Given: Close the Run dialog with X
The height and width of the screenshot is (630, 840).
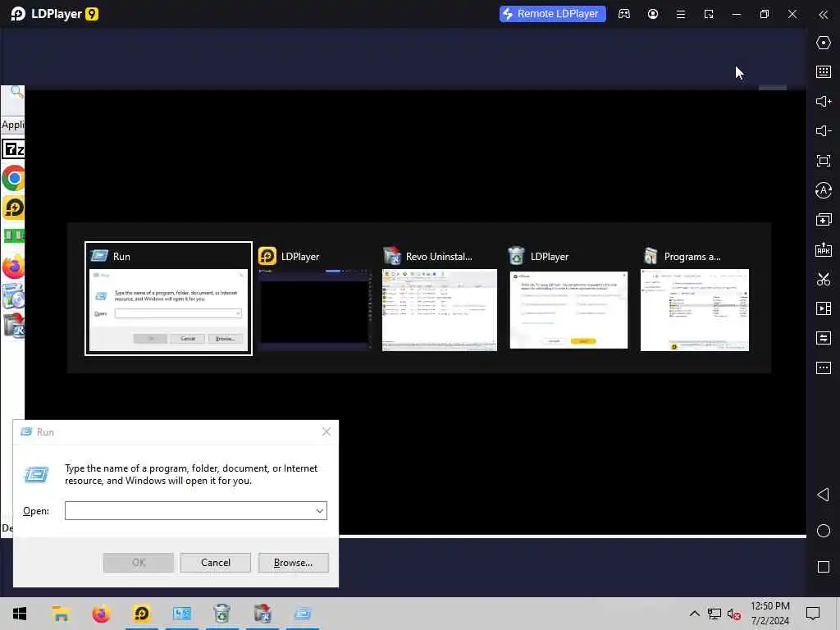Looking at the screenshot, I should (326, 431).
